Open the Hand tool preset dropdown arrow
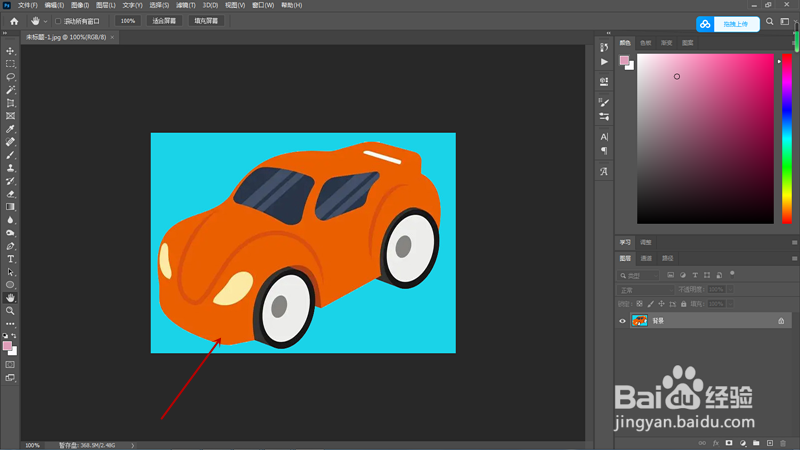This screenshot has width=800, height=450. (x=45, y=21)
